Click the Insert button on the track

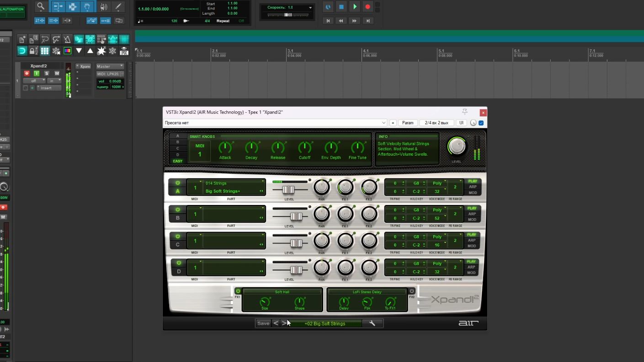48,88
